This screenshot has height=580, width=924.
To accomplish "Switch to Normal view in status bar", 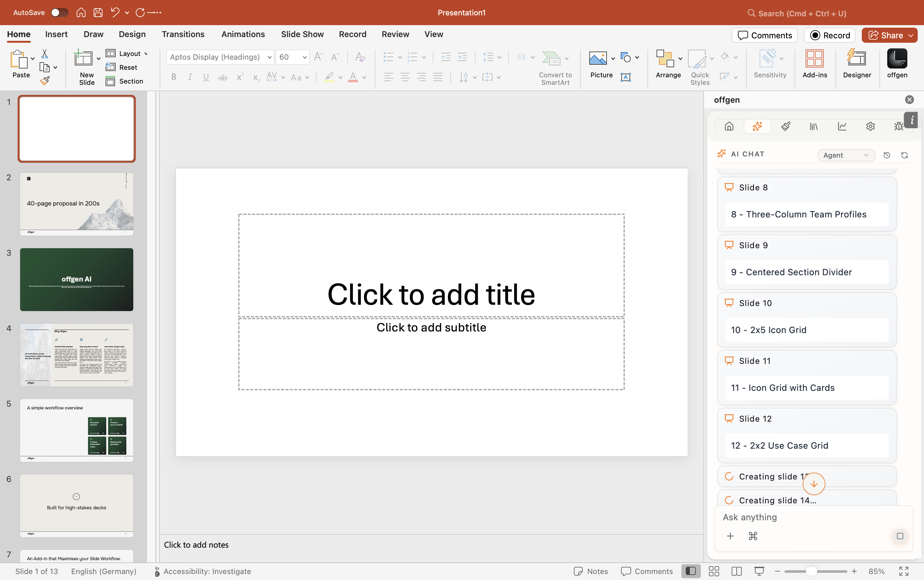I will coord(691,571).
